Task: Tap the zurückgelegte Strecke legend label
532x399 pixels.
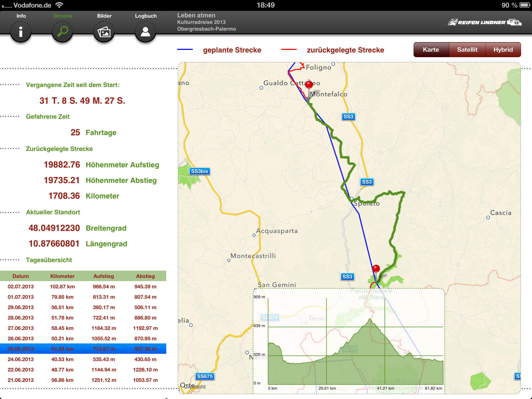Action: click(345, 50)
